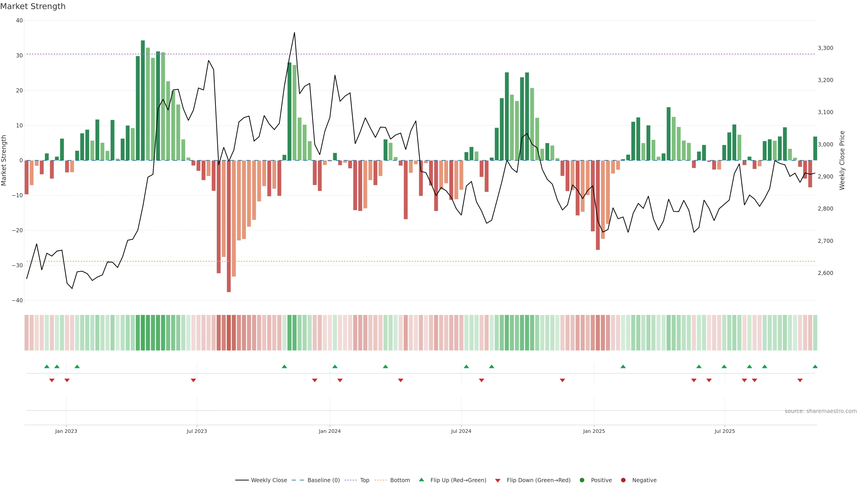Click the Jul 2025 x-axis label

pos(724,431)
